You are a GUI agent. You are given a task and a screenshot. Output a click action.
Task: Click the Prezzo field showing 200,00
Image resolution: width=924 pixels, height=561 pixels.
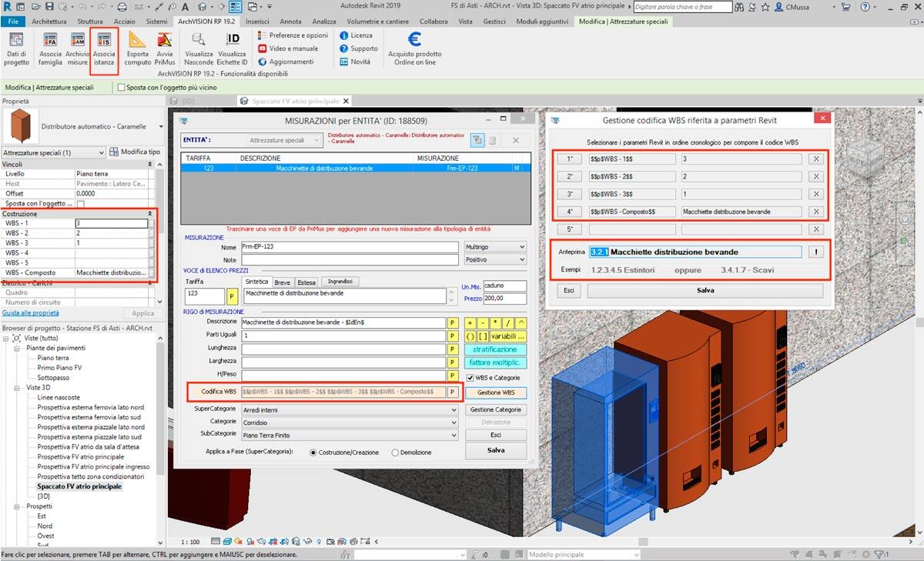[x=505, y=299]
